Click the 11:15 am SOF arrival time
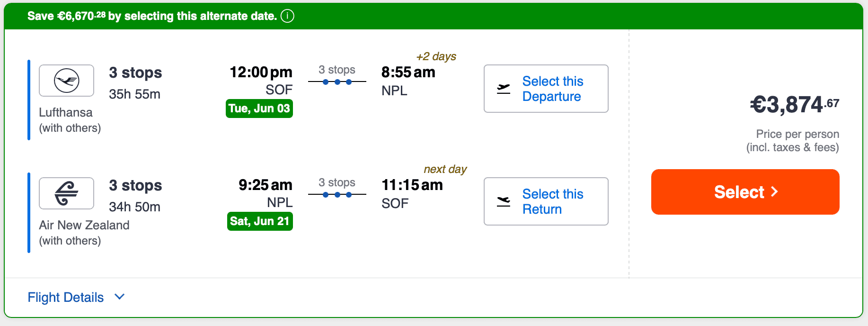Image resolution: width=868 pixels, height=326 pixels. 412,185
